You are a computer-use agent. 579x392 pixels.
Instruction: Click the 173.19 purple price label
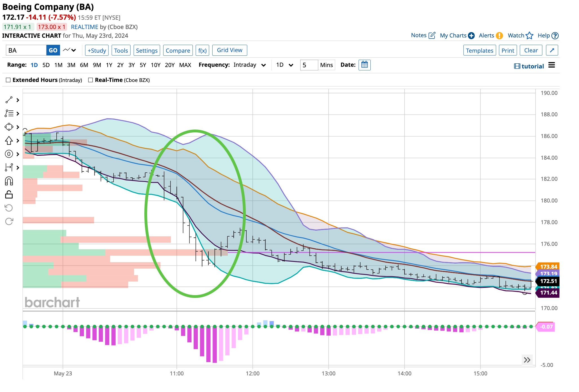coord(548,273)
